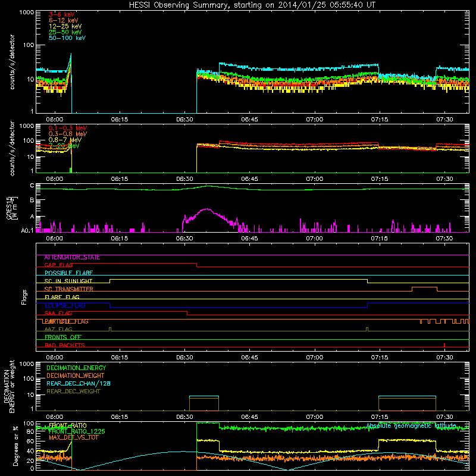Image resolution: width=476 pixels, height=476 pixels.
Task: Select the GAP_FLAG label
Action: (58, 265)
